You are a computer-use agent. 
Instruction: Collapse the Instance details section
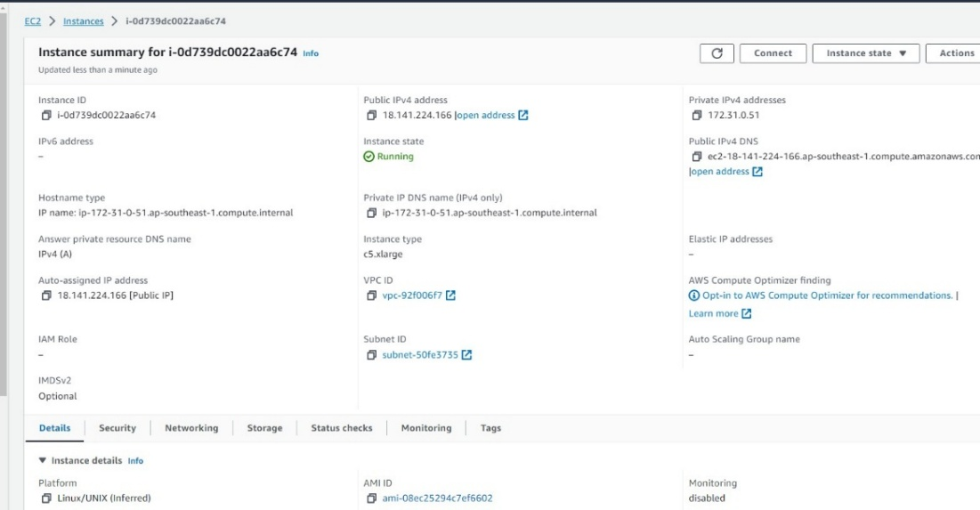pyautogui.click(x=44, y=461)
